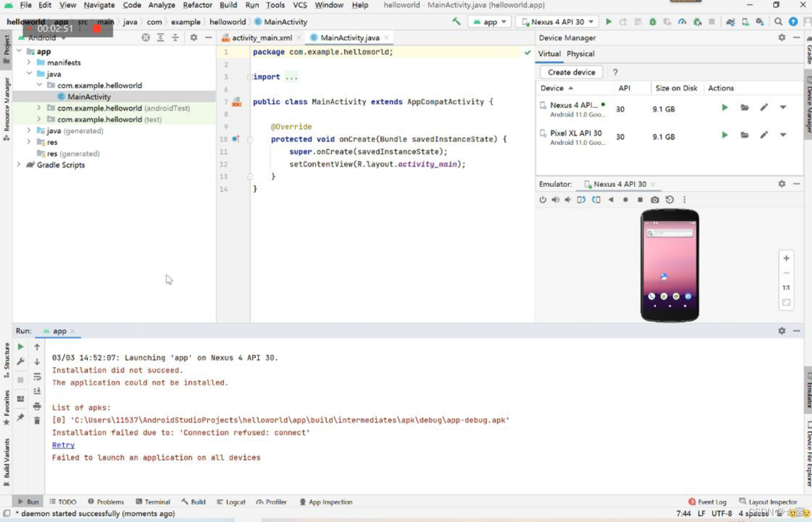This screenshot has height=522, width=812.
Task: Open Pixel XL API 30 actions dropdown arrow
Action: (x=783, y=135)
